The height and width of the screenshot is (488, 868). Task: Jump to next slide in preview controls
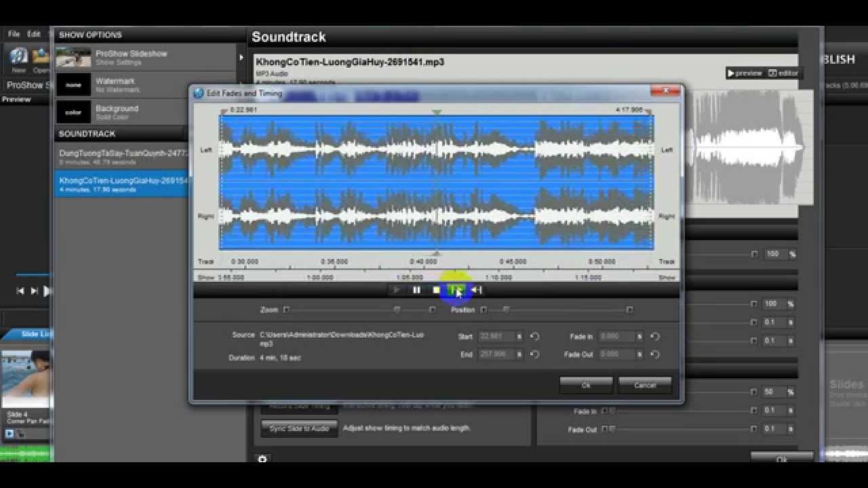(35, 291)
